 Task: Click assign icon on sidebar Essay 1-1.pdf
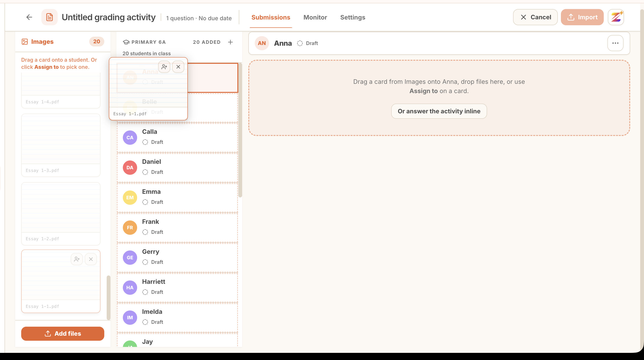tap(77, 259)
